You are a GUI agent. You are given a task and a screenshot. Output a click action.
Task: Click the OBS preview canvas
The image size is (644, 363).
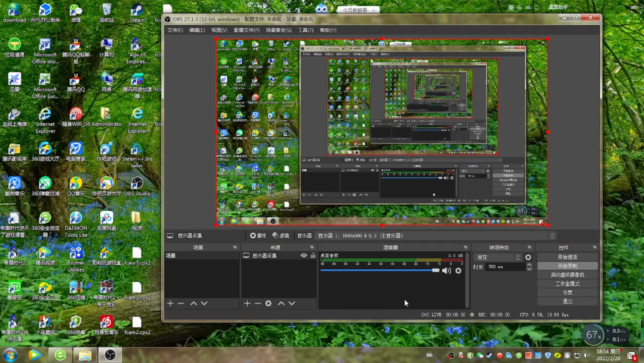click(x=382, y=132)
